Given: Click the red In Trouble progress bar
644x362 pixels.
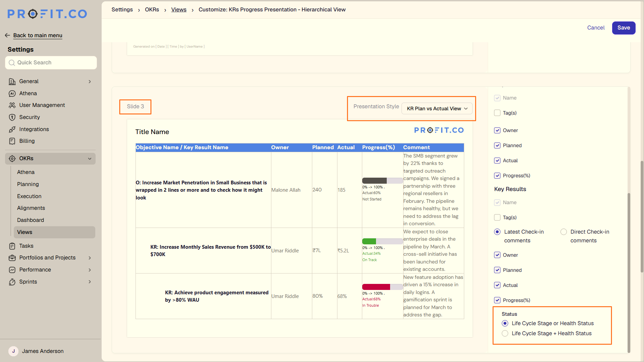Looking at the screenshot, I should (382, 287).
